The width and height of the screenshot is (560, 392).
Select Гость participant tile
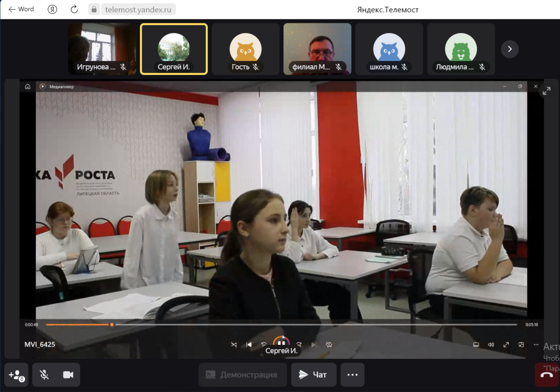246,49
